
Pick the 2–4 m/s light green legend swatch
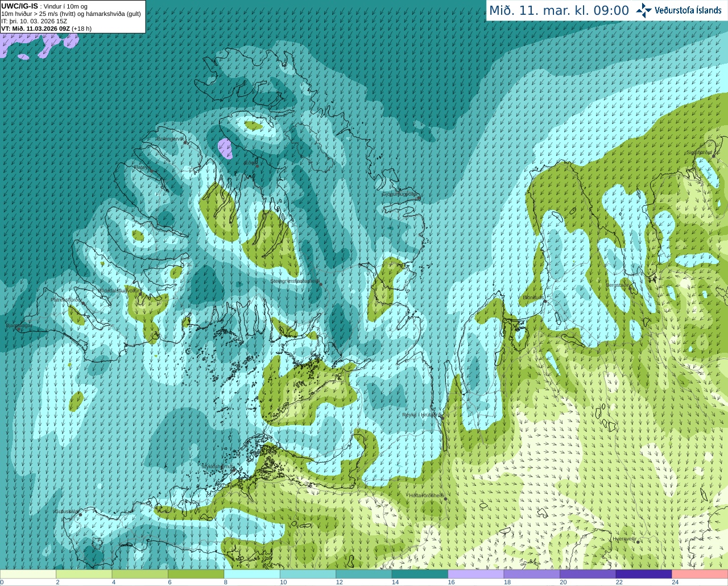tap(84, 573)
